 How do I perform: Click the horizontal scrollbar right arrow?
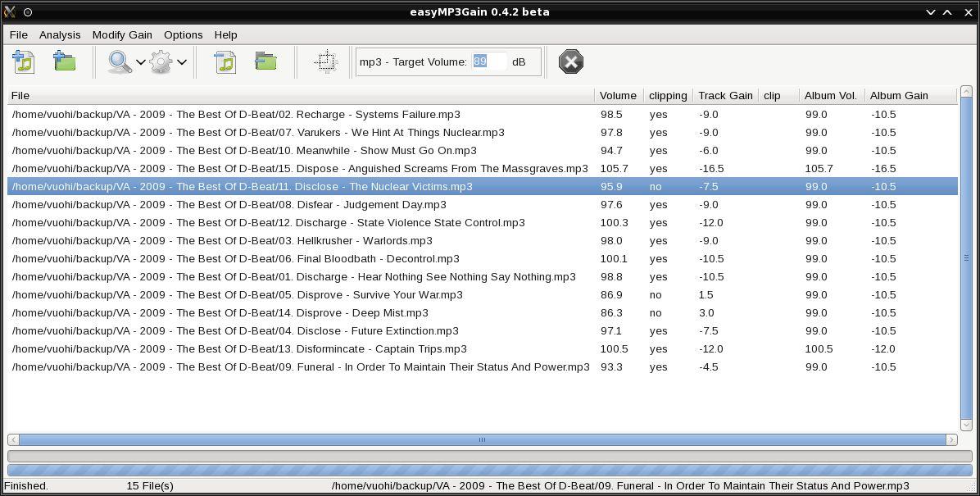(x=951, y=439)
